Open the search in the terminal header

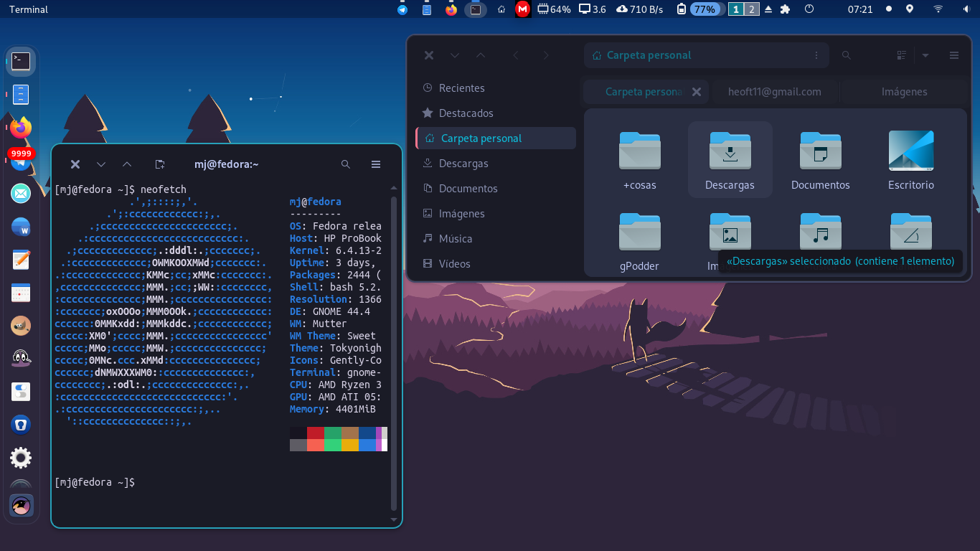pos(346,164)
